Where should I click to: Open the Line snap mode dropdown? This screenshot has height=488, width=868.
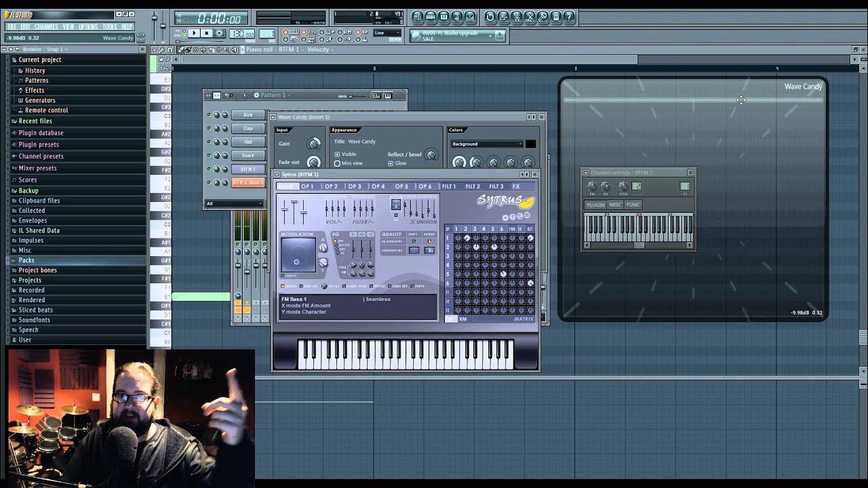(387, 33)
